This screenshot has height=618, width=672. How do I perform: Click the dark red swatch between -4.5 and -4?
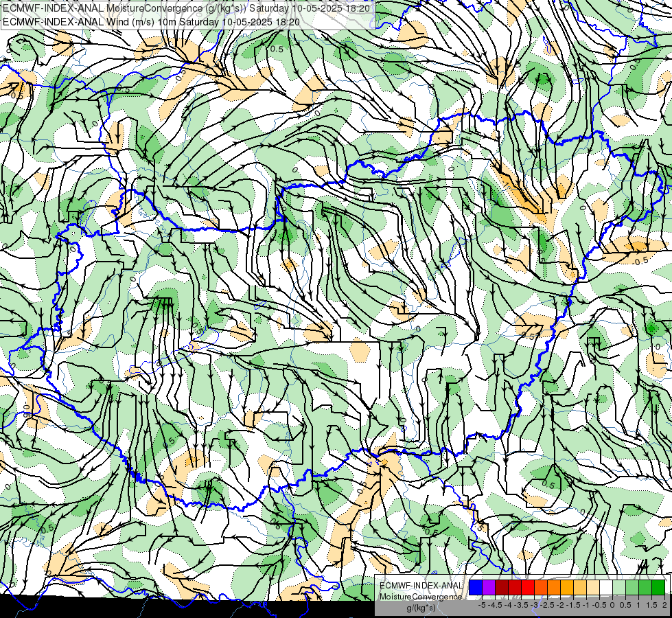coord(502,587)
